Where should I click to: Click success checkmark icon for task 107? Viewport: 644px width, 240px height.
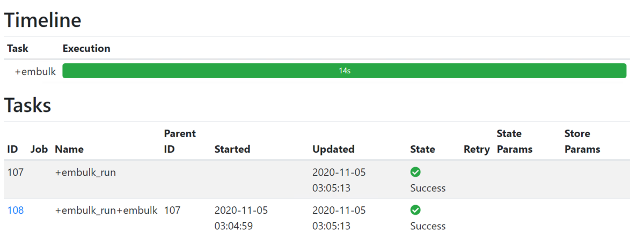[415, 172]
